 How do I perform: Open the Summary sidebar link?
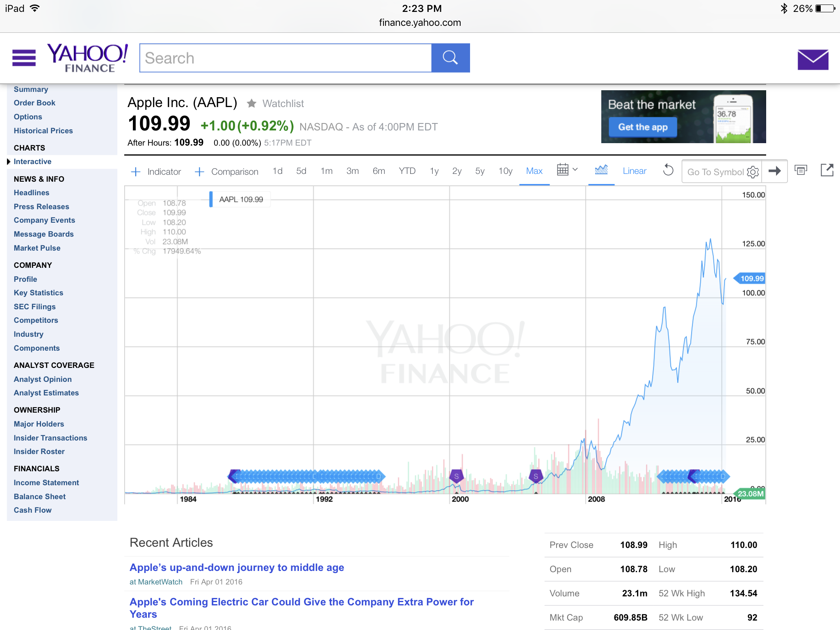31,89
